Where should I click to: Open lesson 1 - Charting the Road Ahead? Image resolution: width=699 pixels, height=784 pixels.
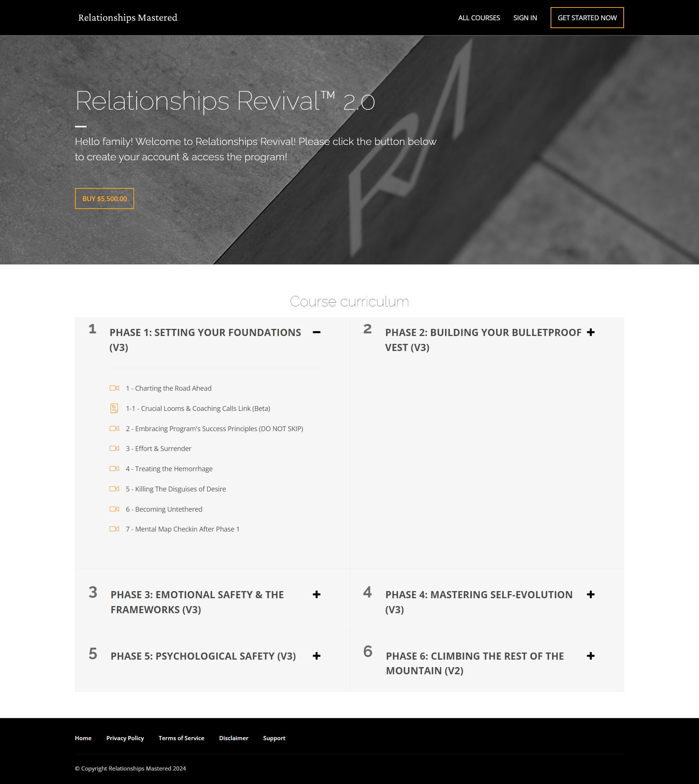click(x=169, y=388)
